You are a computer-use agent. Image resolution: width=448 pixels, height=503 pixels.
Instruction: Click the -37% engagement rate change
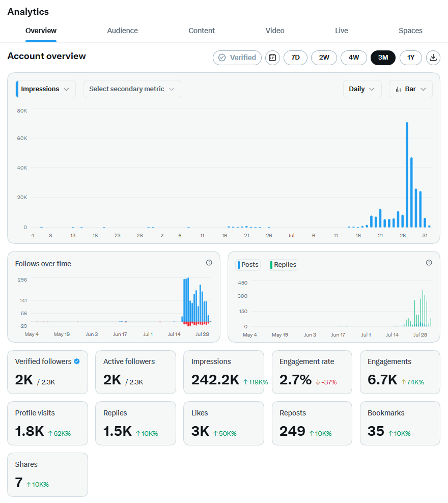(326, 382)
